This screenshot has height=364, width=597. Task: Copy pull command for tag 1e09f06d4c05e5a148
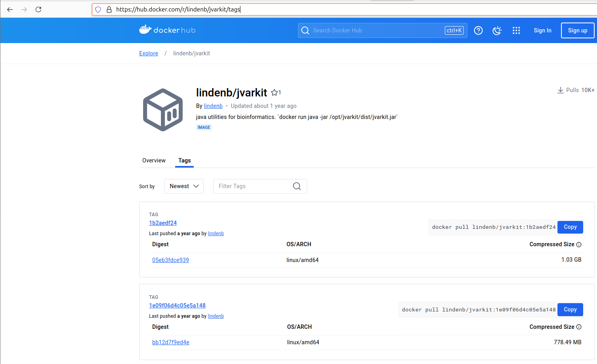(x=570, y=309)
